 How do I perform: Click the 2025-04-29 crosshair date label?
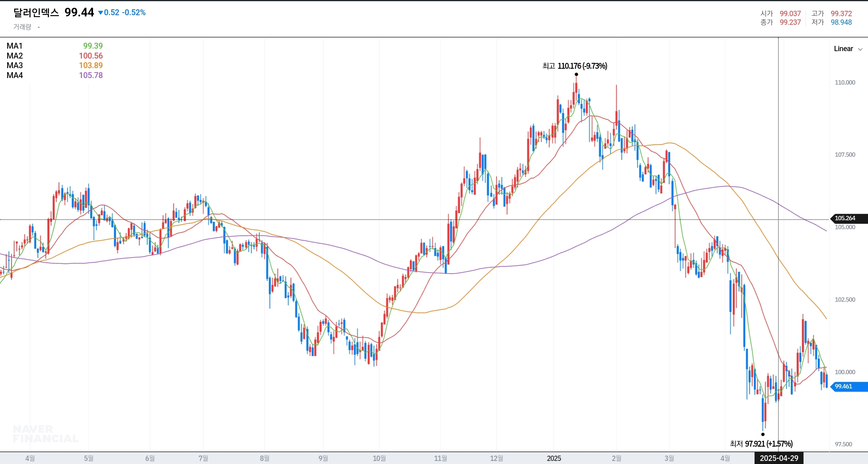(779, 458)
